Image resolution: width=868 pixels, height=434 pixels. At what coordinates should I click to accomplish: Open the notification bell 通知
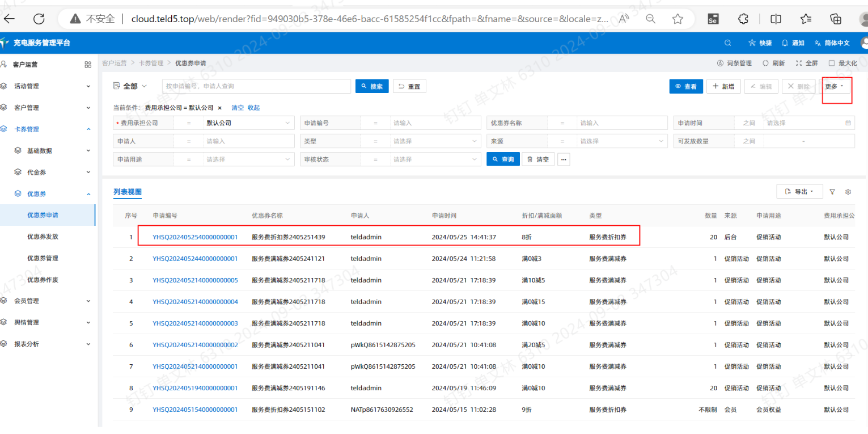click(x=793, y=43)
